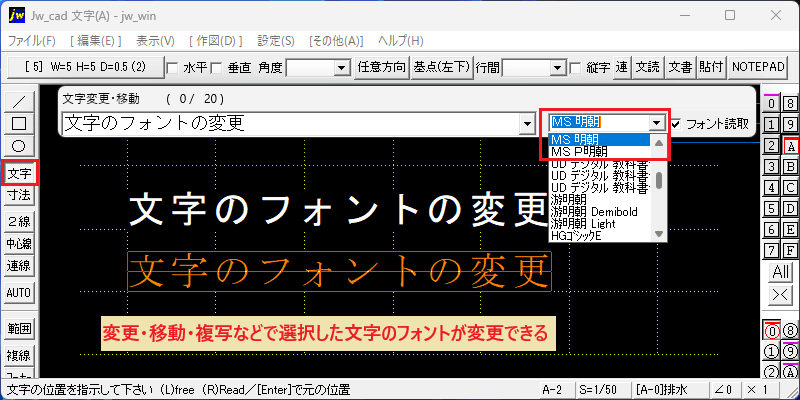Select the 連線 connected line tool
The width and height of the screenshot is (800, 400).
pos(19,265)
